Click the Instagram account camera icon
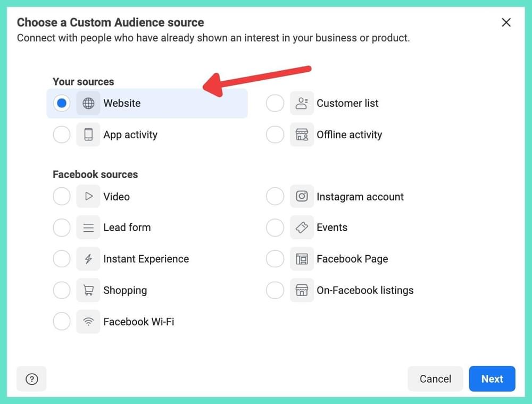The height and width of the screenshot is (404, 532). [302, 196]
